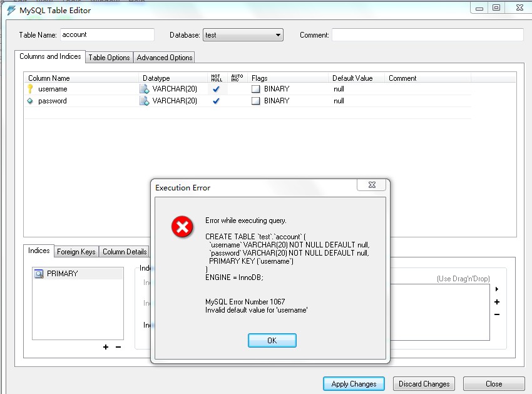Click VARCHAR(20) datatype for password
This screenshot has width=532, height=394.
click(175, 101)
